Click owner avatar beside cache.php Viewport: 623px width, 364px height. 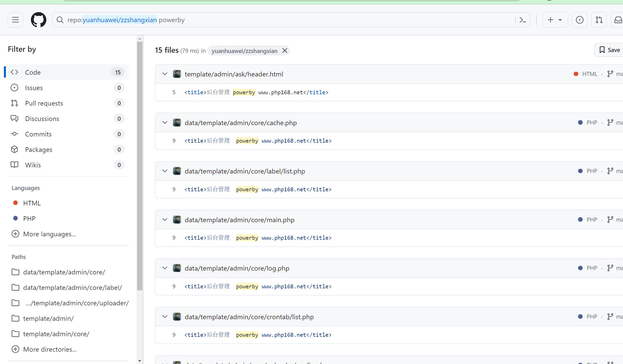(x=177, y=123)
